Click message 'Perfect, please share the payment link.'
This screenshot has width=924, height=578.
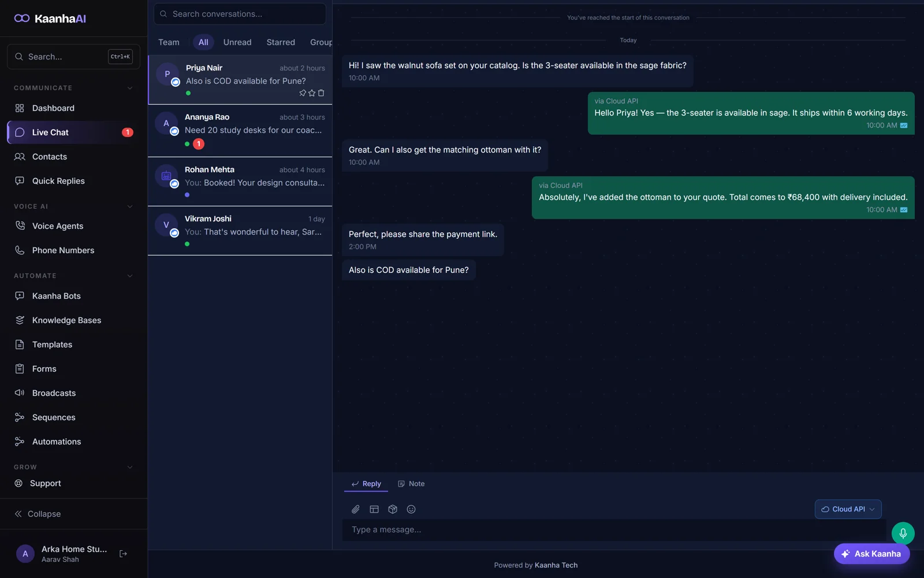[x=423, y=240]
